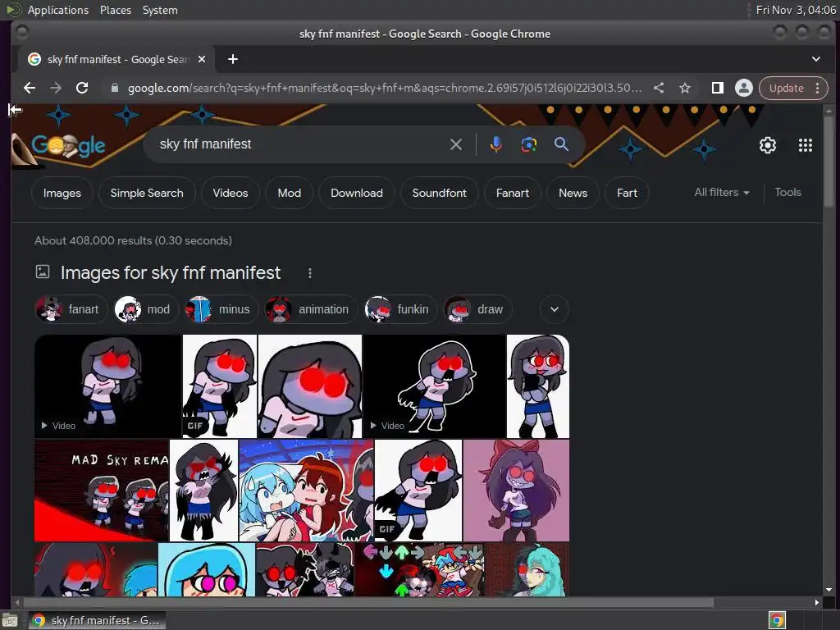Screen dimensions: 840x630
Task: Close the sky fnf manifest tab
Action: click(202, 59)
